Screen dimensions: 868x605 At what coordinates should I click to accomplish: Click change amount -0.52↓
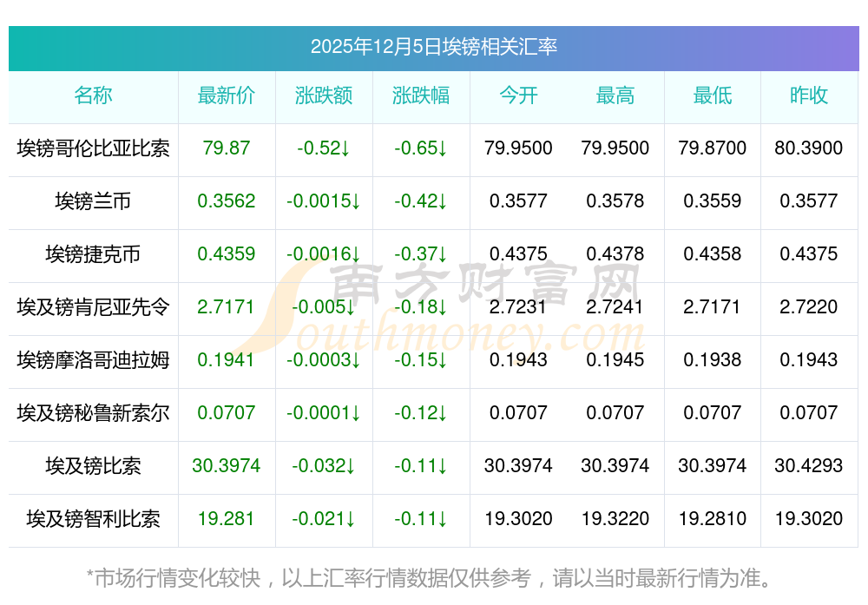[324, 148]
